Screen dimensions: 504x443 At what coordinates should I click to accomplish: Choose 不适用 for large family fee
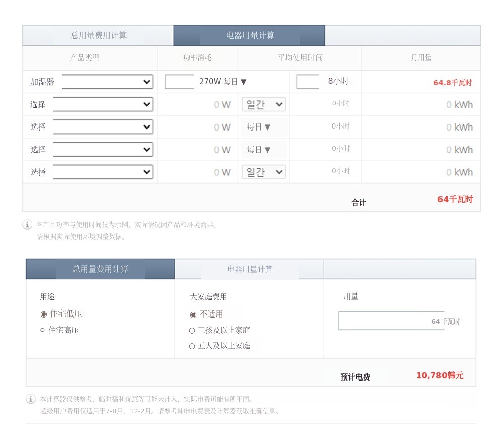point(193,315)
